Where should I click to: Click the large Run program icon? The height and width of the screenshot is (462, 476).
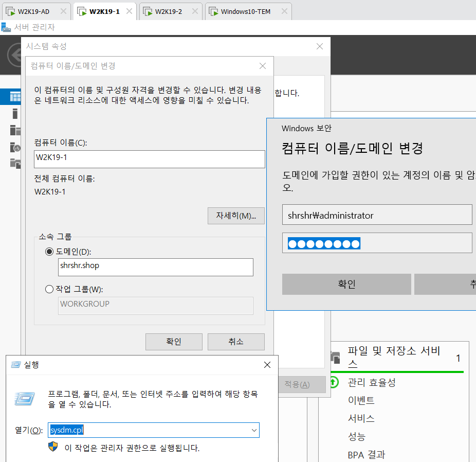coord(24,399)
